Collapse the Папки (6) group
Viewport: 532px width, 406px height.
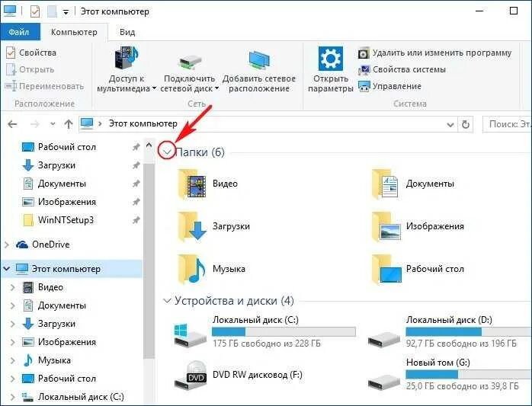coord(167,152)
